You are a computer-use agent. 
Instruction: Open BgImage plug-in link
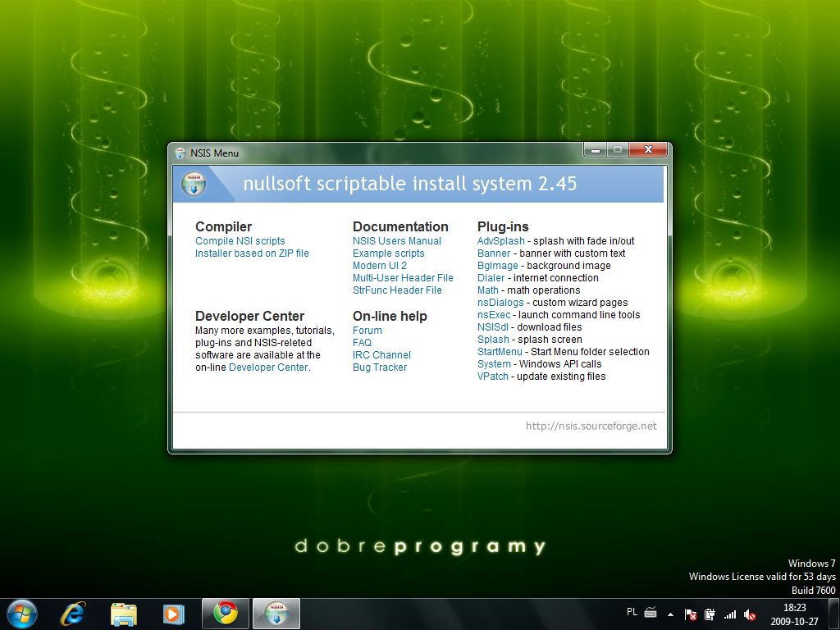498,266
